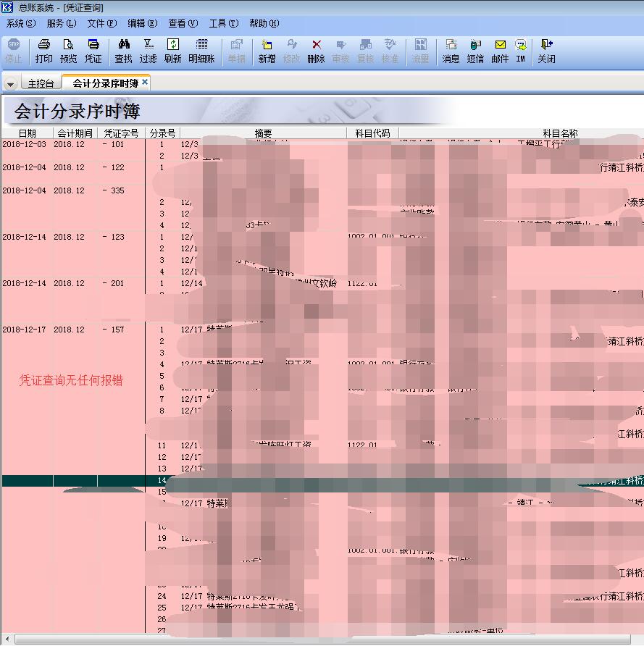Select the 会计分录序时簿 tab
Image resolution: width=644 pixels, height=646 pixels.
(105, 83)
